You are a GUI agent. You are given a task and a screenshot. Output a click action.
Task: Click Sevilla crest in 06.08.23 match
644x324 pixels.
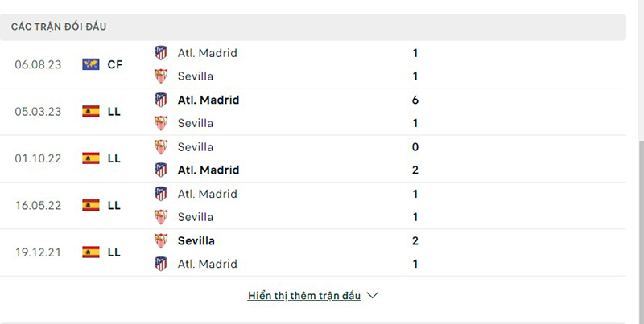[x=161, y=76]
